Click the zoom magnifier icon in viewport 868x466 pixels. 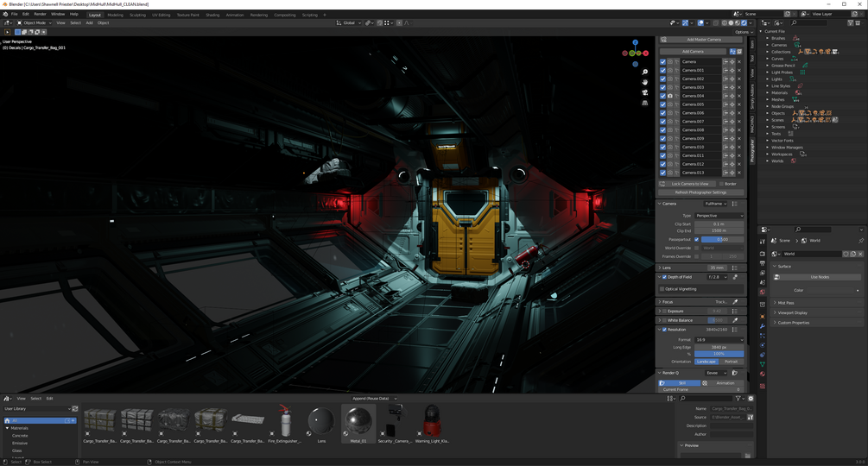[644, 72]
